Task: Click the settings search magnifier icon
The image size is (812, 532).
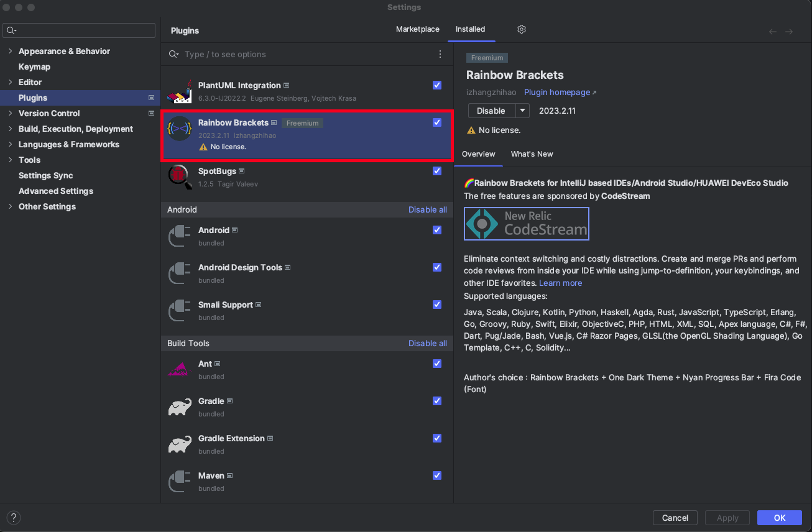Action: (12, 30)
